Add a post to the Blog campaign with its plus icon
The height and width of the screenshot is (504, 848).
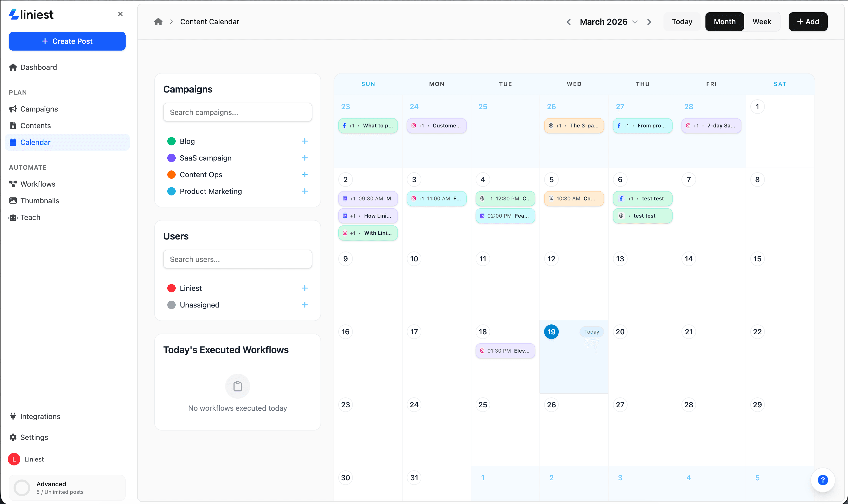(x=305, y=141)
